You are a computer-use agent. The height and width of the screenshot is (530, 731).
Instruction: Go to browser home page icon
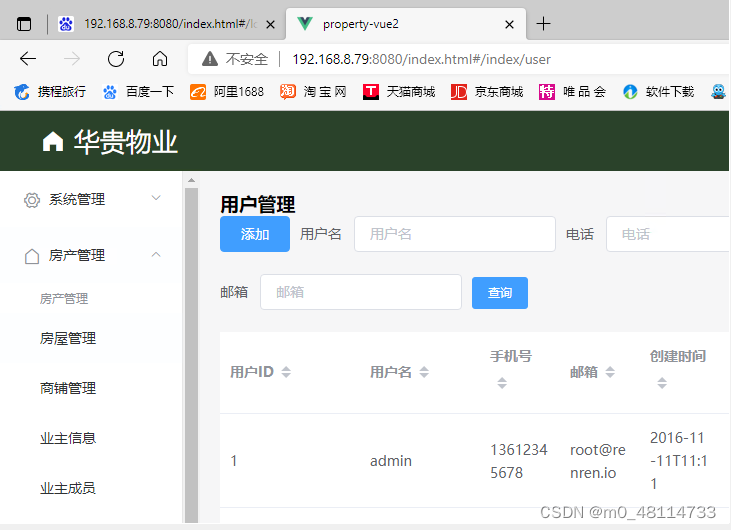(160, 59)
